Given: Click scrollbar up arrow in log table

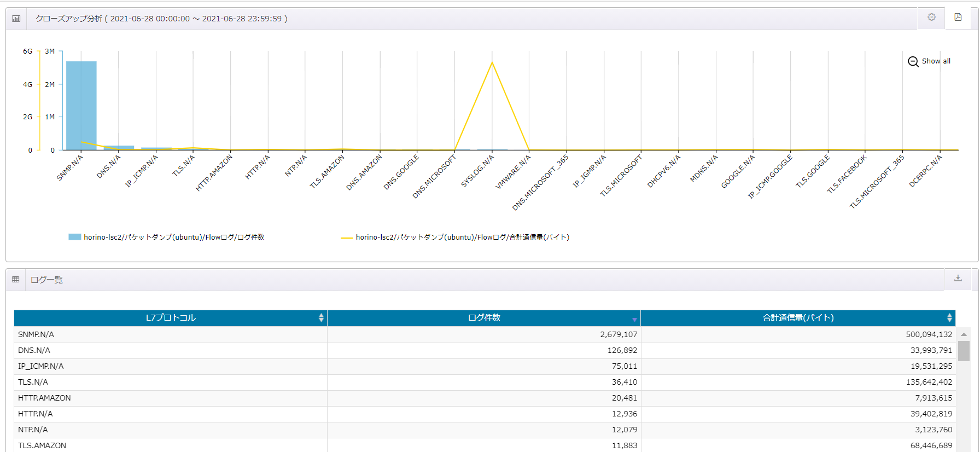Looking at the screenshot, I should click(x=964, y=334).
